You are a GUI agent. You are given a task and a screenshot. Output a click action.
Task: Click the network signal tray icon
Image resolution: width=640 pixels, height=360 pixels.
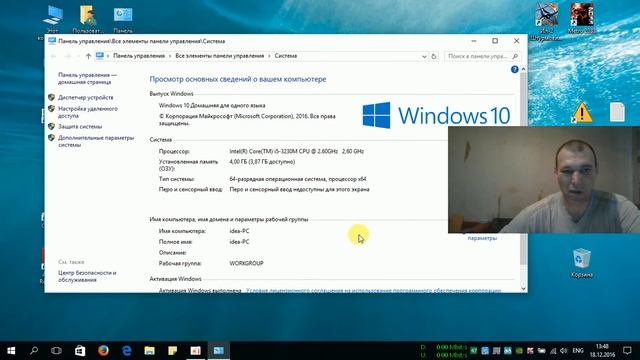pyautogui.click(x=553, y=351)
